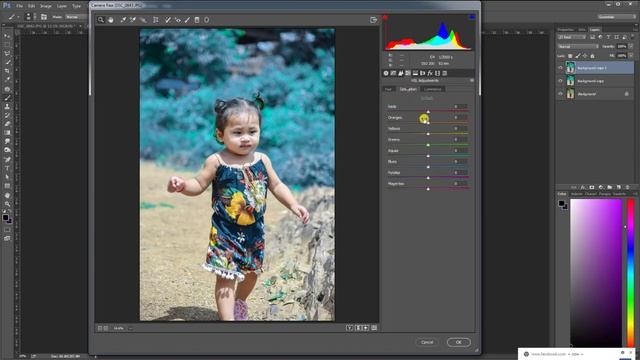Click the delete layer trash icon

628,187
